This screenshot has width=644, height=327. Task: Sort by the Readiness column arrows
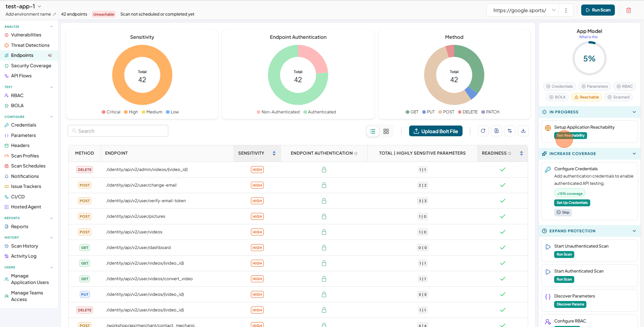(x=522, y=153)
